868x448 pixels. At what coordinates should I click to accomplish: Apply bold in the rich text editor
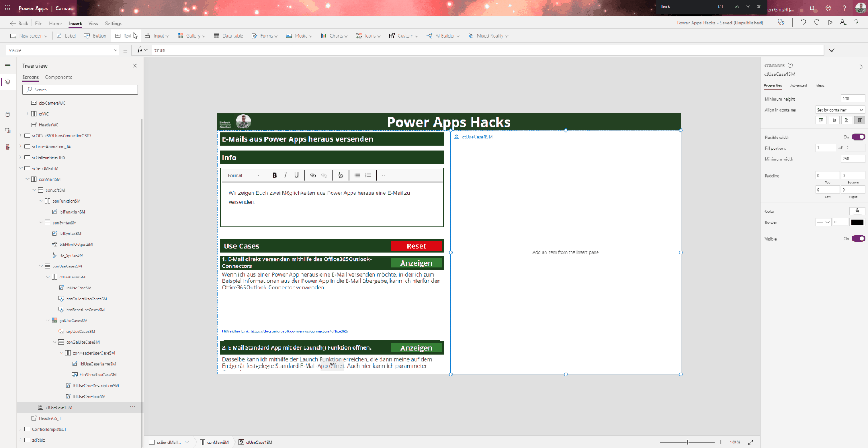click(x=274, y=175)
